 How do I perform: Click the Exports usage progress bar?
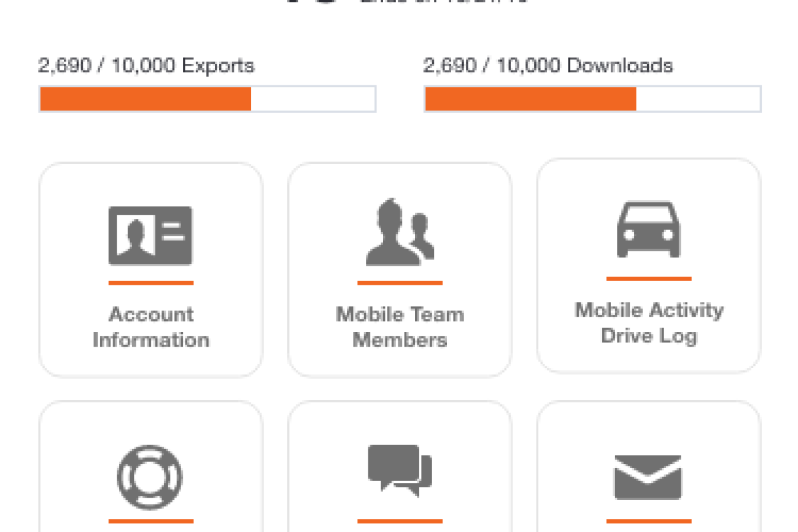click(x=207, y=99)
